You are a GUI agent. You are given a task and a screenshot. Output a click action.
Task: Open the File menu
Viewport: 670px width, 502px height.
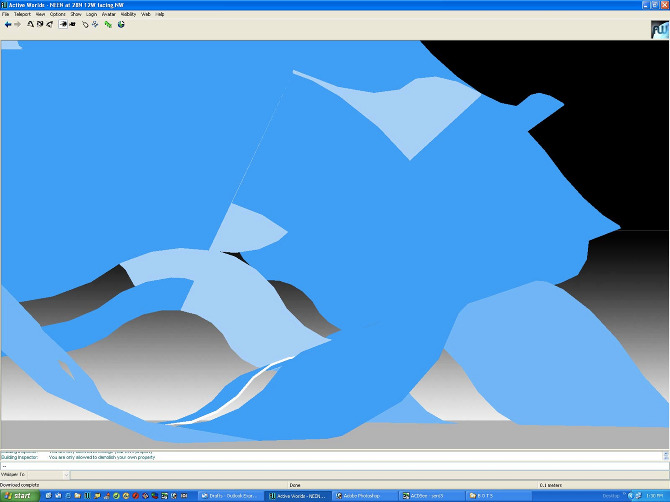pyautogui.click(x=6, y=15)
